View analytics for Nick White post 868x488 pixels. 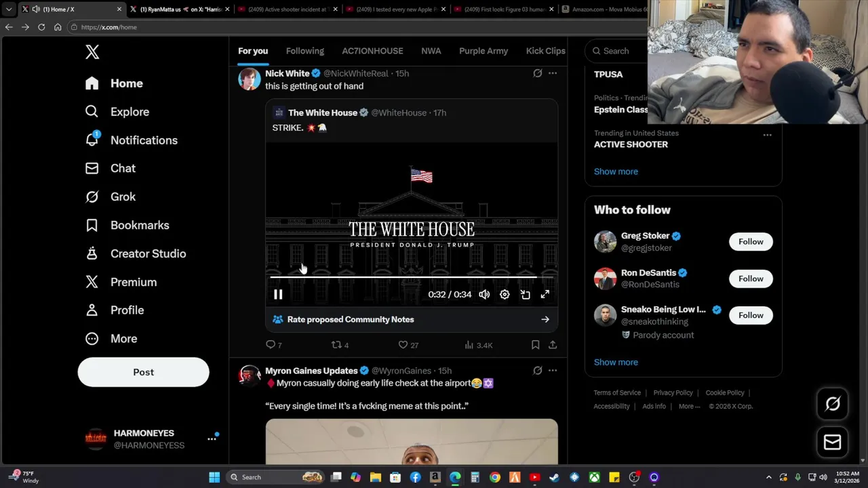click(x=478, y=345)
